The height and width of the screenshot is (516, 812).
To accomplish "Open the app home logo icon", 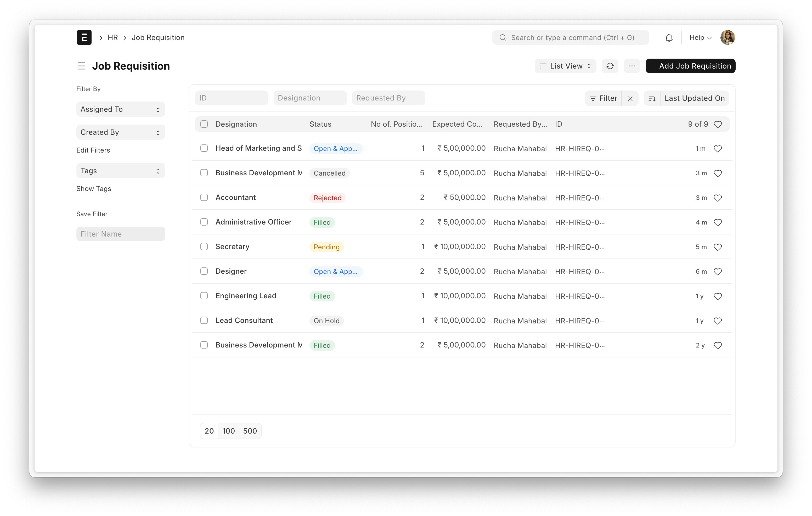I will coord(84,37).
